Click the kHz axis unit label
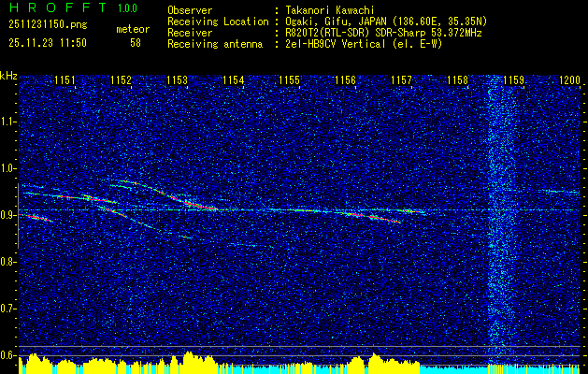Image resolution: width=588 pixels, height=374 pixels. [9, 76]
